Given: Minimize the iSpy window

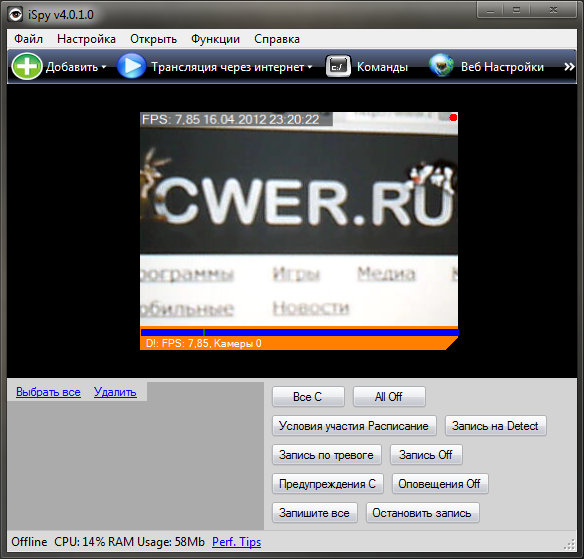Looking at the screenshot, I should 491,10.
